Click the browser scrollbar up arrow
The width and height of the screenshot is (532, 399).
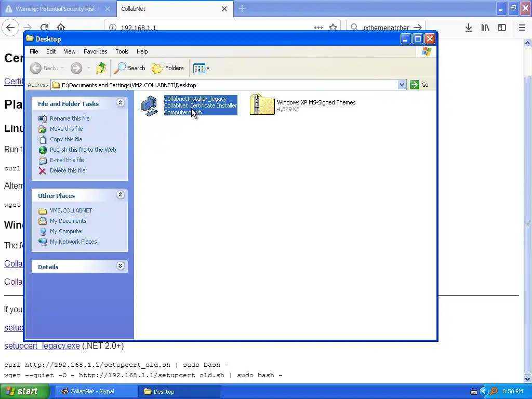tap(528, 43)
